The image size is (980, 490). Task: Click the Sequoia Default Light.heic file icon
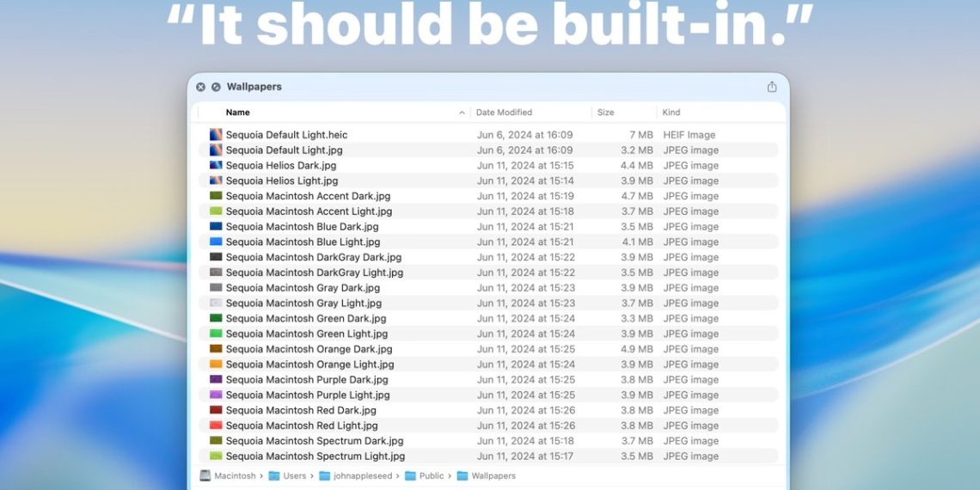pos(216,135)
